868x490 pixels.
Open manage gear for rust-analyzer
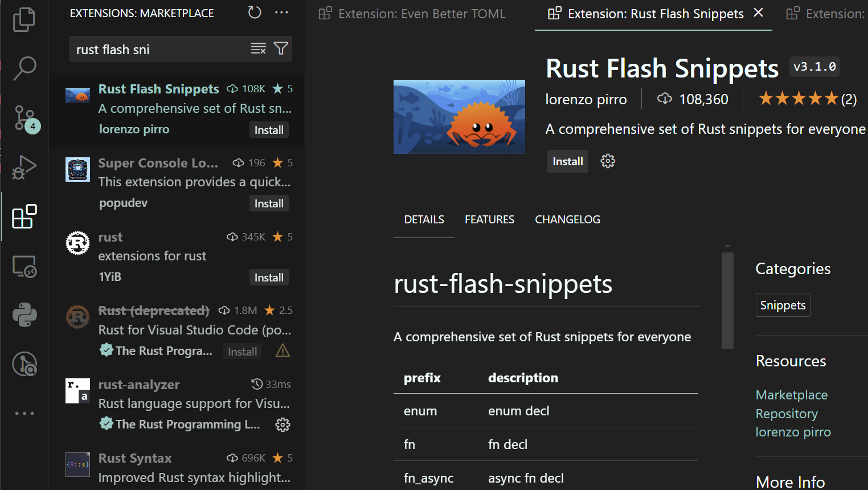pos(282,424)
